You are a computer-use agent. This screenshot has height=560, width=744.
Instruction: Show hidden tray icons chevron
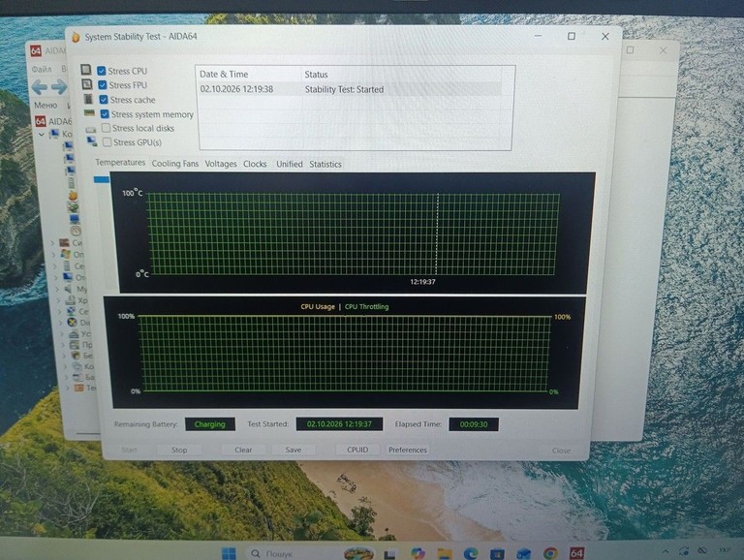pyautogui.click(x=666, y=551)
